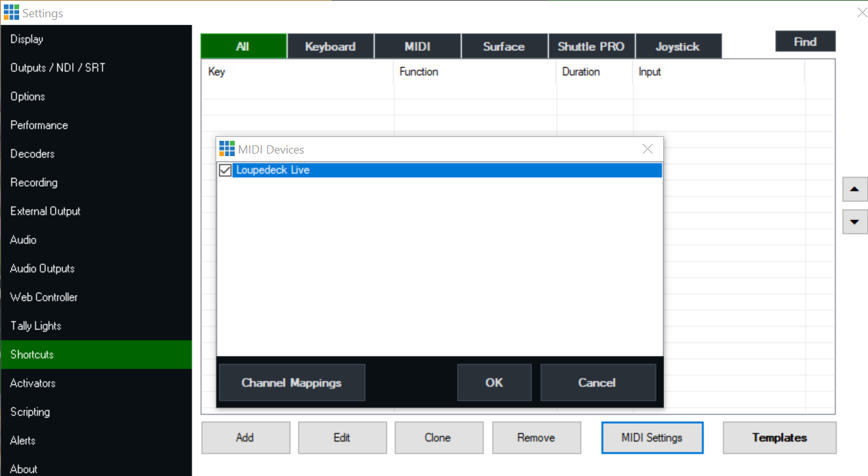Open Web Controller settings
This screenshot has height=476, width=868.
43,297
